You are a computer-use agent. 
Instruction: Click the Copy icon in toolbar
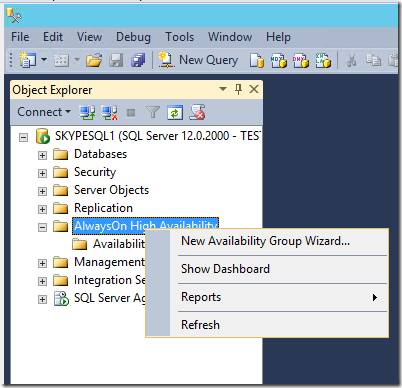373,60
